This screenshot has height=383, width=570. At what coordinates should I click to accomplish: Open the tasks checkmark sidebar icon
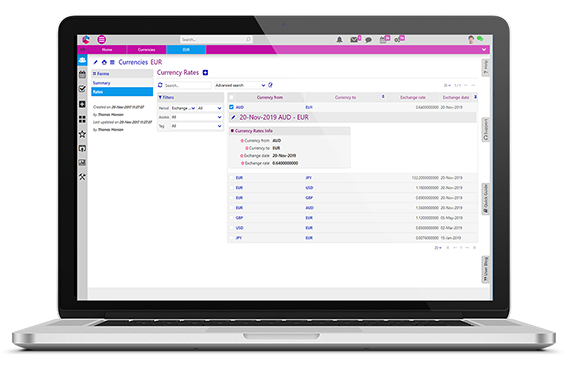[82, 89]
